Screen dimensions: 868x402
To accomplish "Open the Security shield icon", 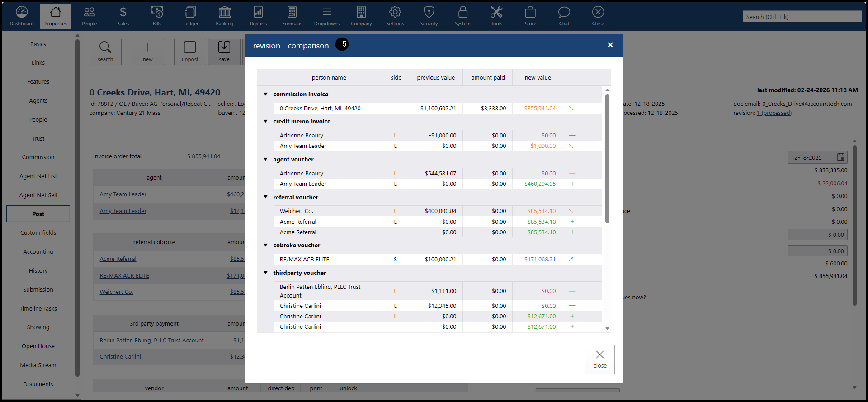I will point(429,16).
